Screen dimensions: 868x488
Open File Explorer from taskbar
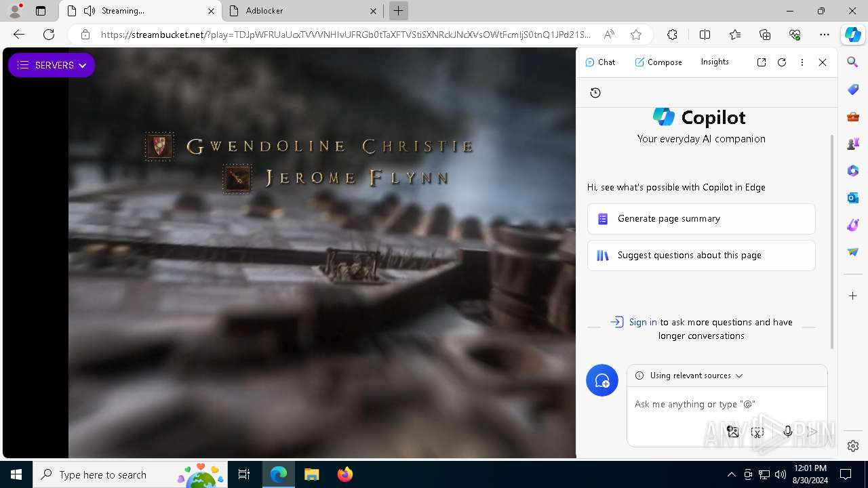[x=311, y=474]
